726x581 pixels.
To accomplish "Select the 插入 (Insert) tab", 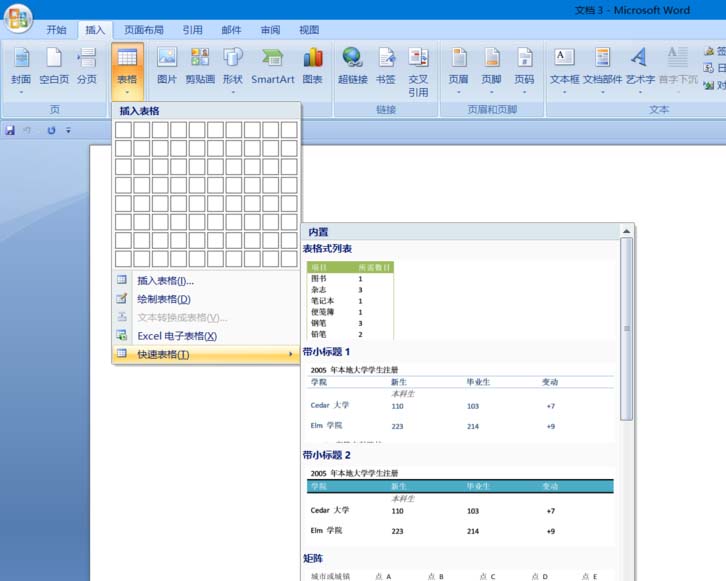I will (95, 30).
